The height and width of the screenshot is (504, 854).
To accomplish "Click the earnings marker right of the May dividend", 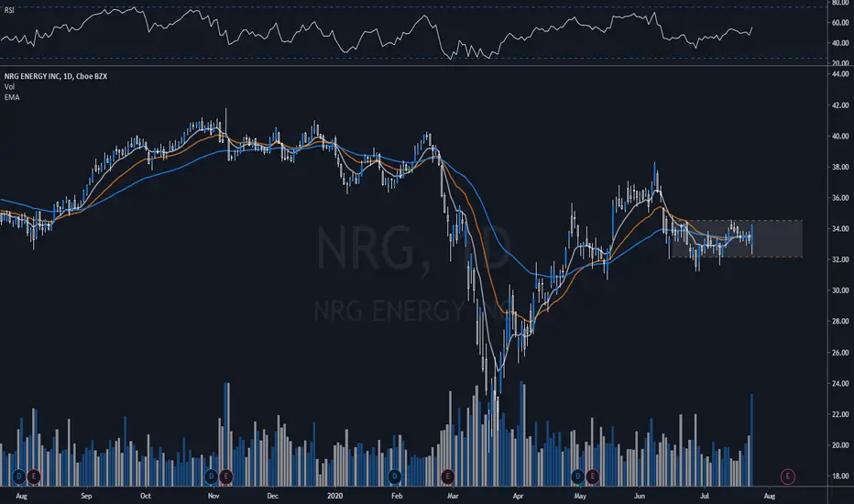I will (x=593, y=477).
